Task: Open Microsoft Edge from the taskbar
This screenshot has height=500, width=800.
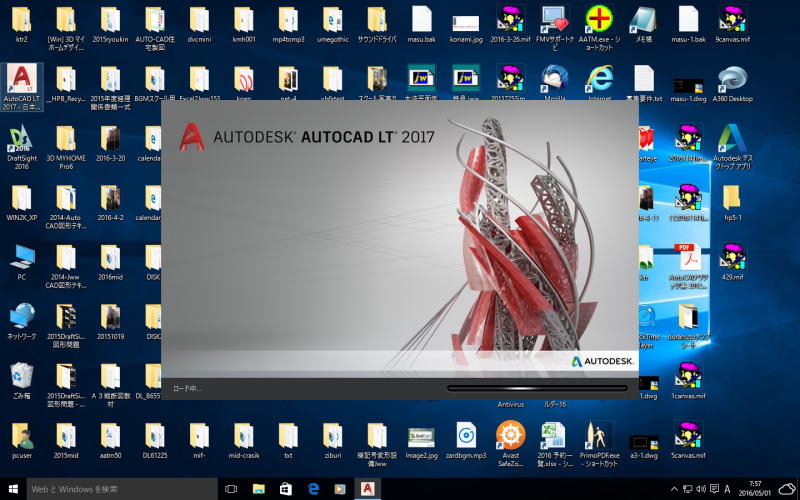Action: click(313, 489)
